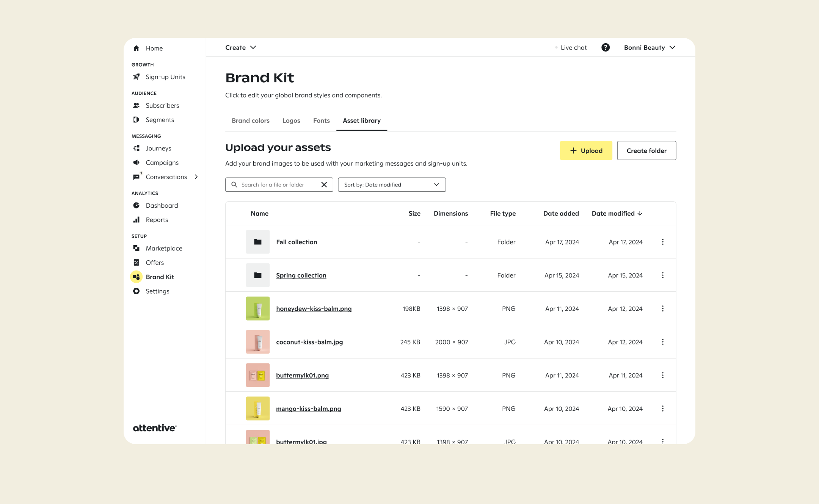Image resolution: width=819 pixels, height=504 pixels.
Task: Expand the Create dropdown
Action: (x=240, y=47)
